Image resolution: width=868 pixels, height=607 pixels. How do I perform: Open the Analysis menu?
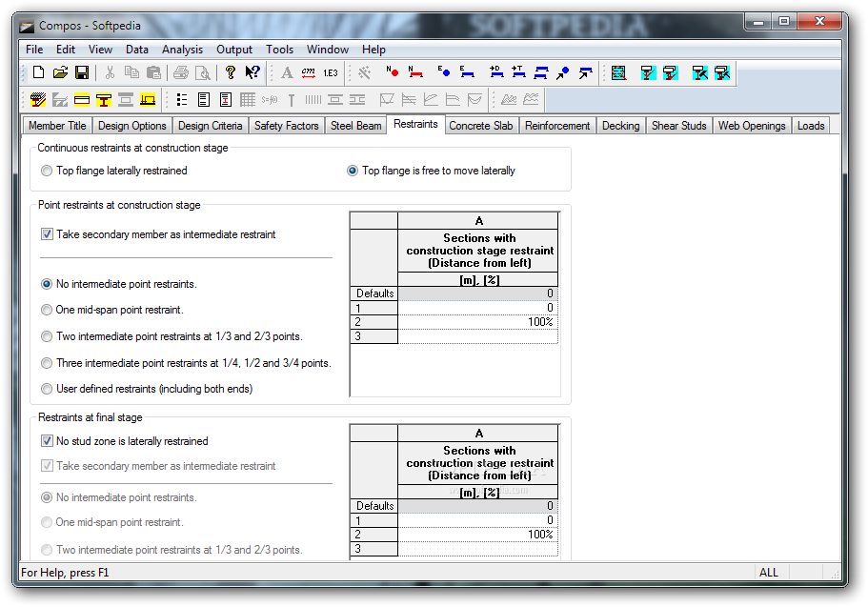pyautogui.click(x=182, y=50)
